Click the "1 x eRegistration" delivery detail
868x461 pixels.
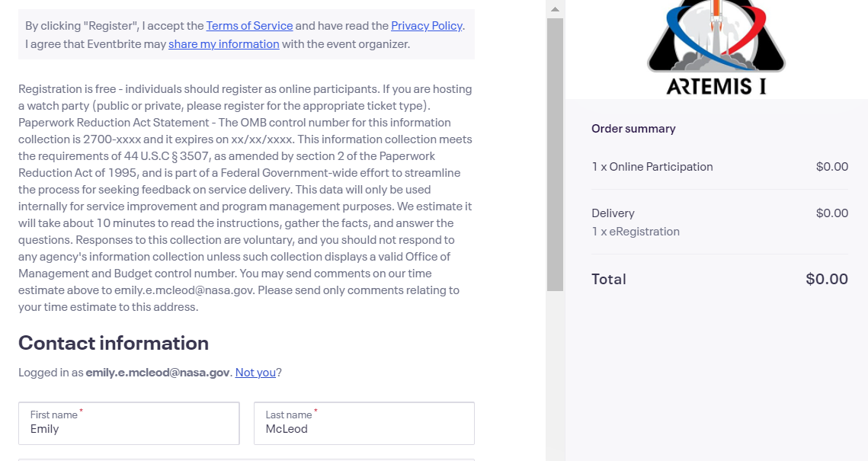[636, 232]
